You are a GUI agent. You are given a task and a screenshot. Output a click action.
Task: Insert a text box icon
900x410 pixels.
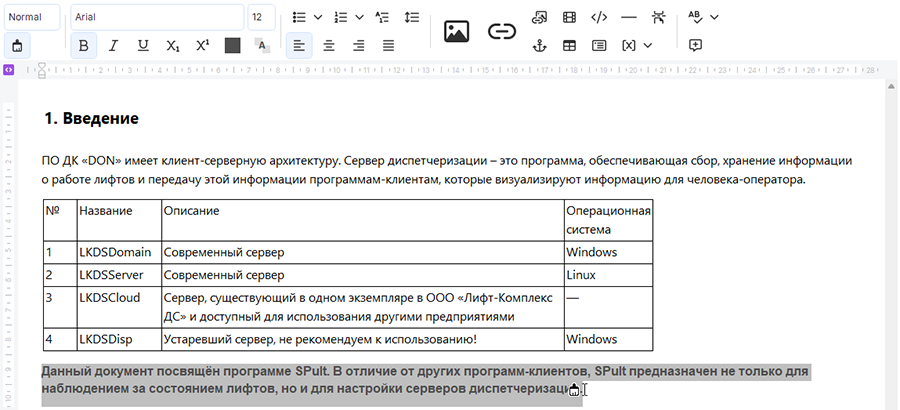click(599, 45)
